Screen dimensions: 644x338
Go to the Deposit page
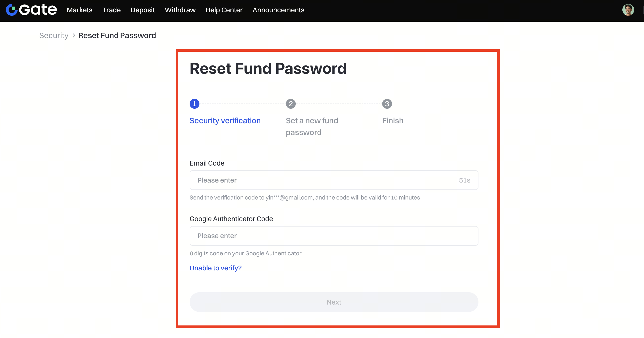click(142, 10)
